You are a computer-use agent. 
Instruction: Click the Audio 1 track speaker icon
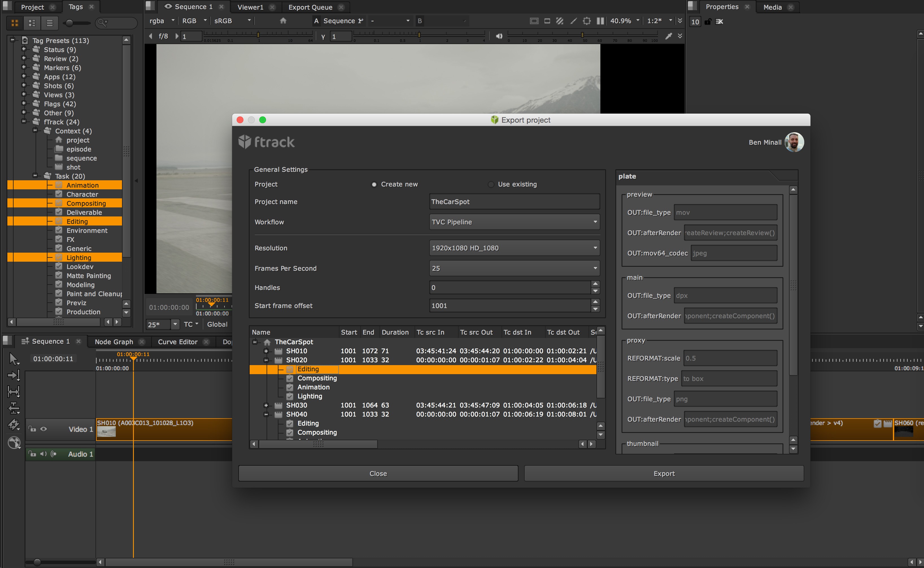click(43, 454)
